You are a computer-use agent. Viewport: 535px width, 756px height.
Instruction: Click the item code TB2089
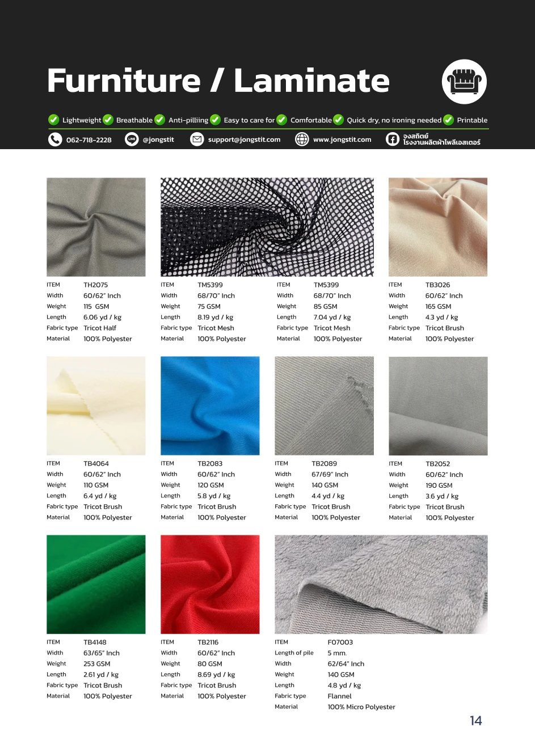324,463
